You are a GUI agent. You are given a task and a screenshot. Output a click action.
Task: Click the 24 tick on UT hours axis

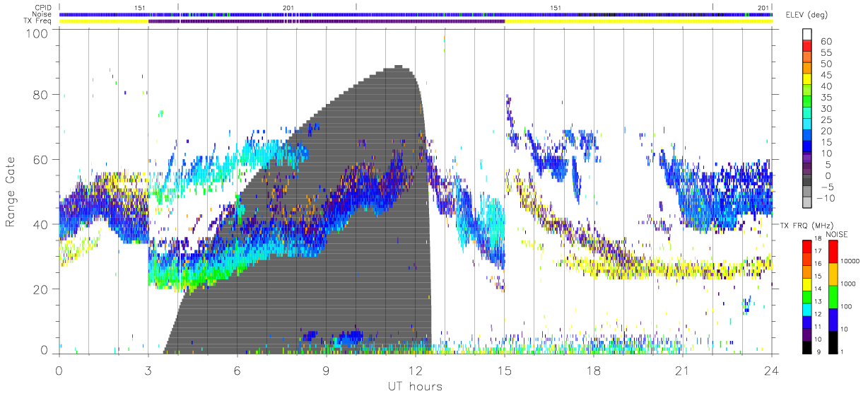pyautogui.click(x=772, y=371)
